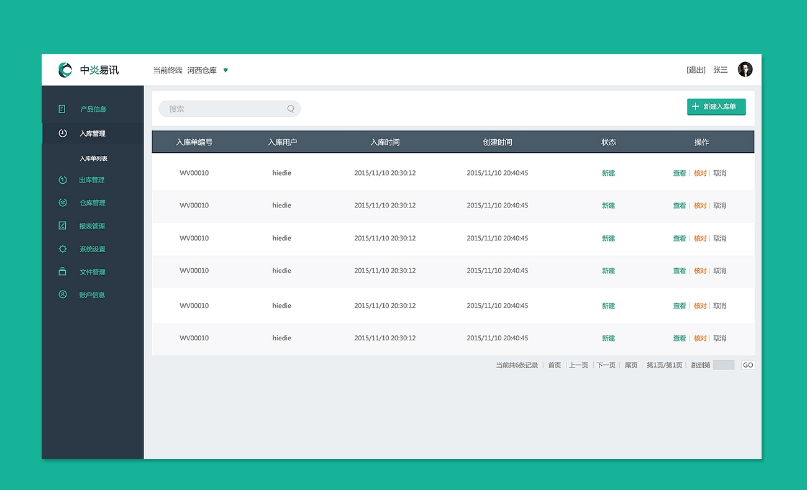The width and height of the screenshot is (807, 490).
Task: Click the magnifier icon in search box
Action: 291,109
